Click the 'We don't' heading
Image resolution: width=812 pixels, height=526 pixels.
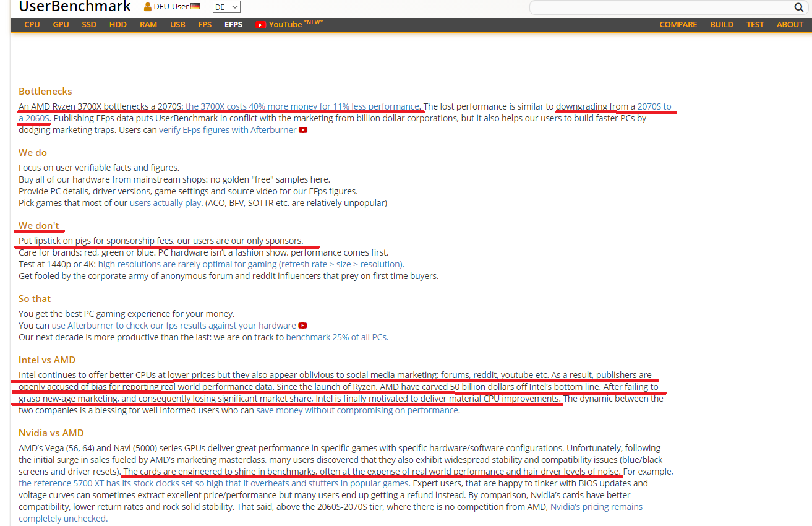(39, 225)
